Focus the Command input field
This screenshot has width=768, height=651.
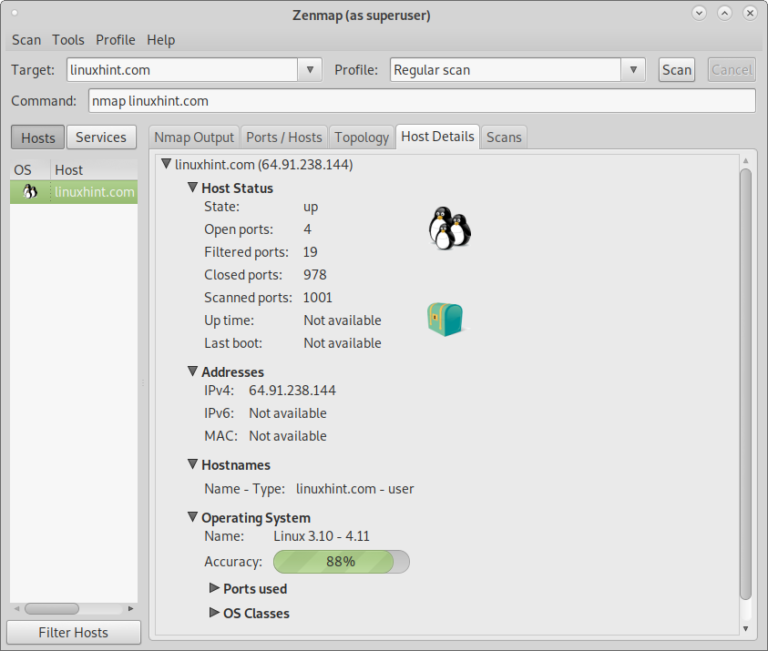pyautogui.click(x=422, y=100)
